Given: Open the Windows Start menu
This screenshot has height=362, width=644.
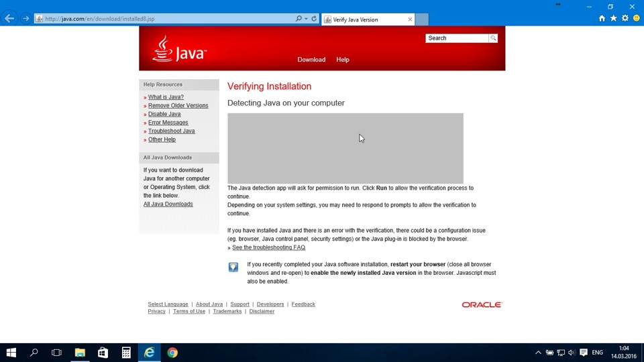Looking at the screenshot, I should (x=11, y=353).
